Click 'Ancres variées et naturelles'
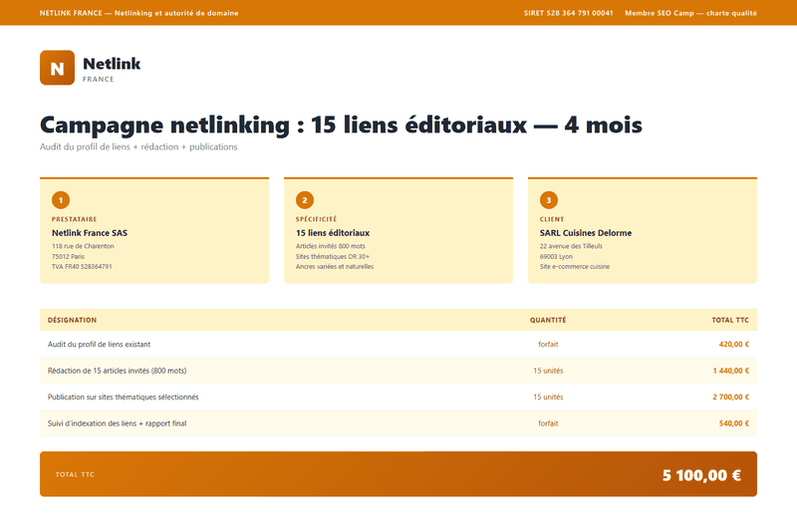The width and height of the screenshot is (797, 532). pyautogui.click(x=335, y=267)
